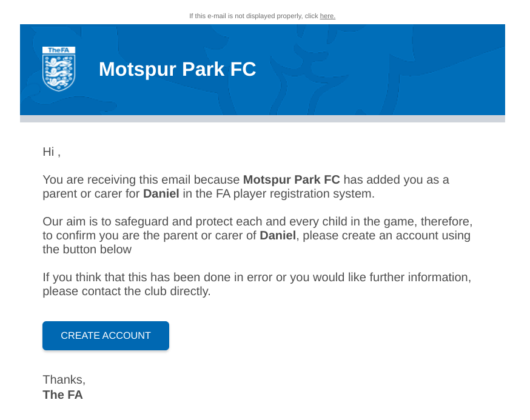Click the FA three lions crest logo
530x420 pixels.
click(x=59, y=69)
